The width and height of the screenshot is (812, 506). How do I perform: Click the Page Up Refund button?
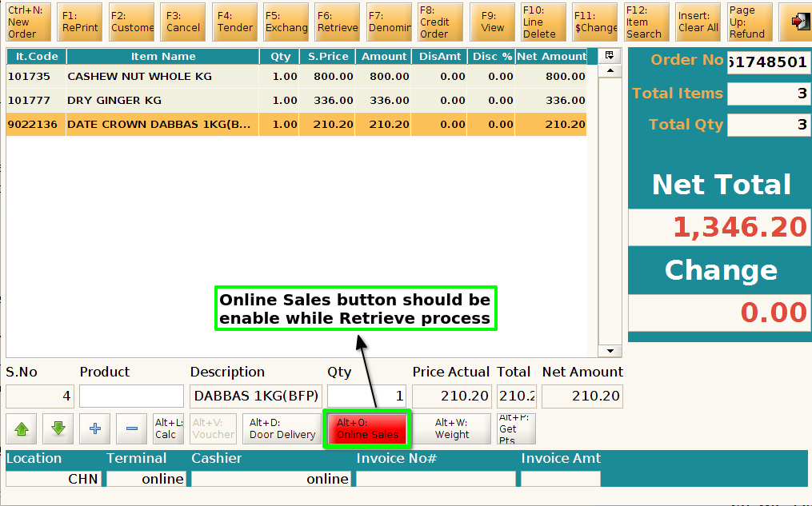click(x=750, y=22)
